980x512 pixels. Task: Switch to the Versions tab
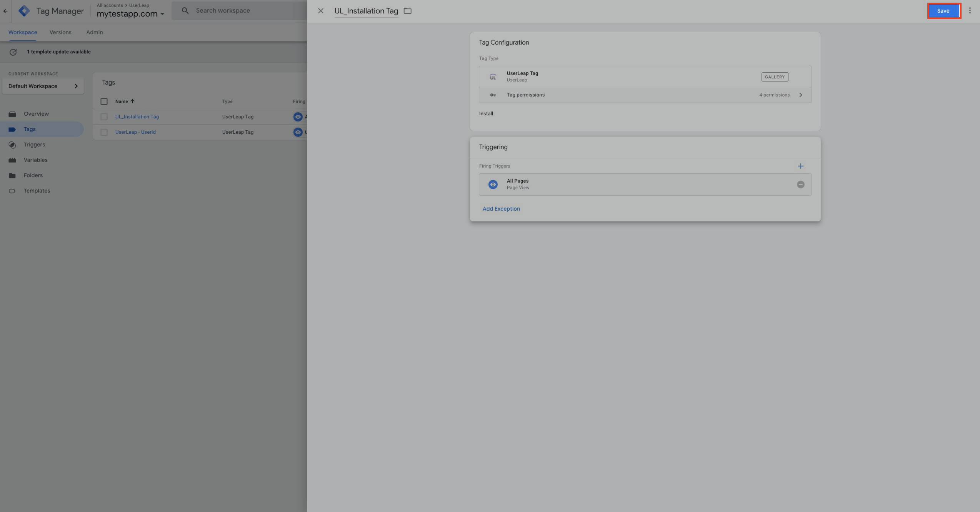[x=60, y=32]
